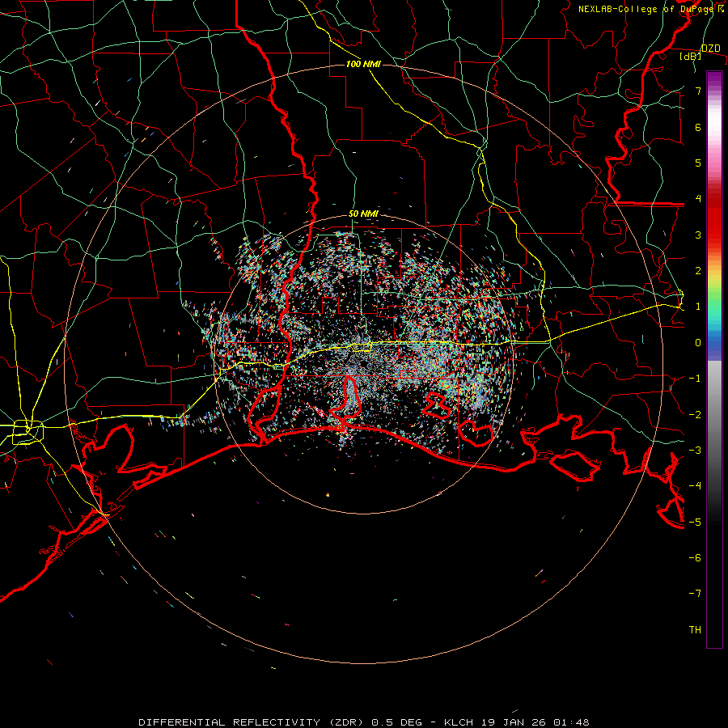Click the 50 NMI range ring label
Viewport: 728px width, 728px height.
[363, 214]
